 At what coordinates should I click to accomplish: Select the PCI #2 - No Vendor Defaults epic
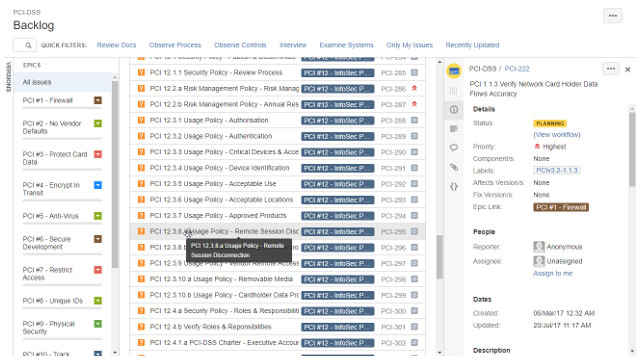pos(52,127)
